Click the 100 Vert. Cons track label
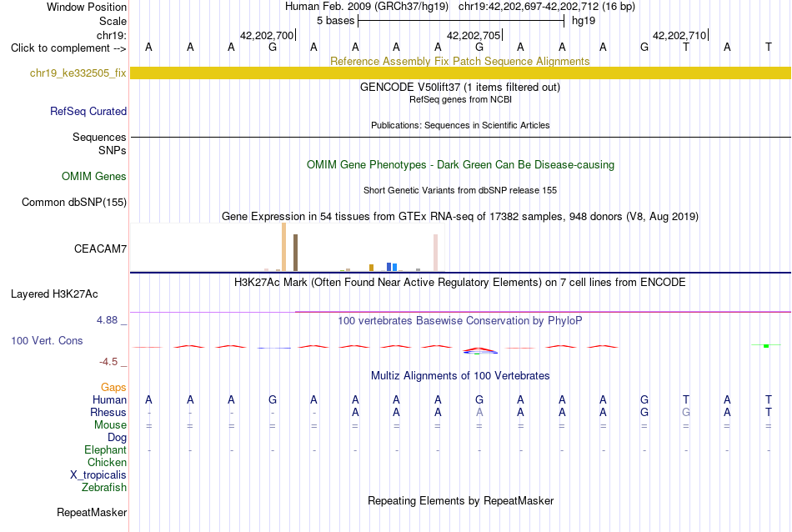The width and height of the screenshot is (792, 532). [47, 340]
